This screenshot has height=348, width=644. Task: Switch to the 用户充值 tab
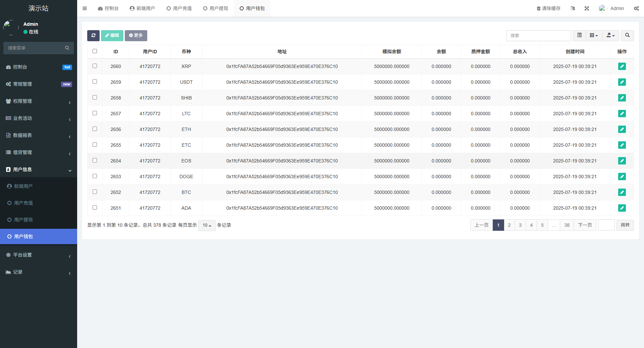(x=179, y=8)
